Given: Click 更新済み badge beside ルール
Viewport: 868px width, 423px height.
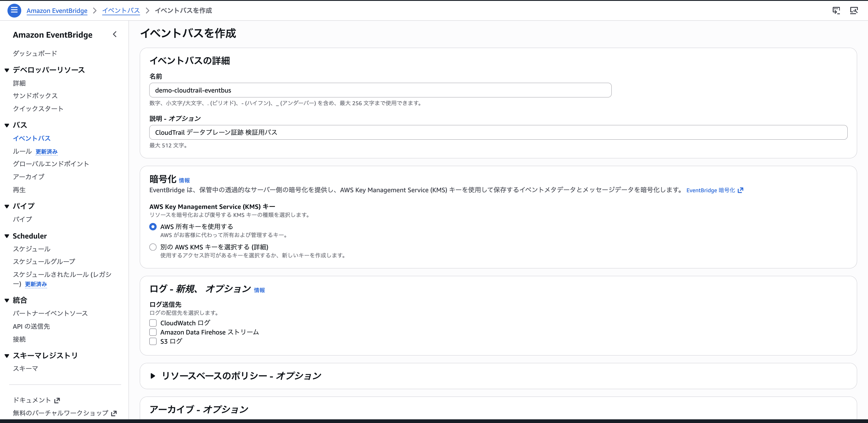Looking at the screenshot, I should click(46, 152).
